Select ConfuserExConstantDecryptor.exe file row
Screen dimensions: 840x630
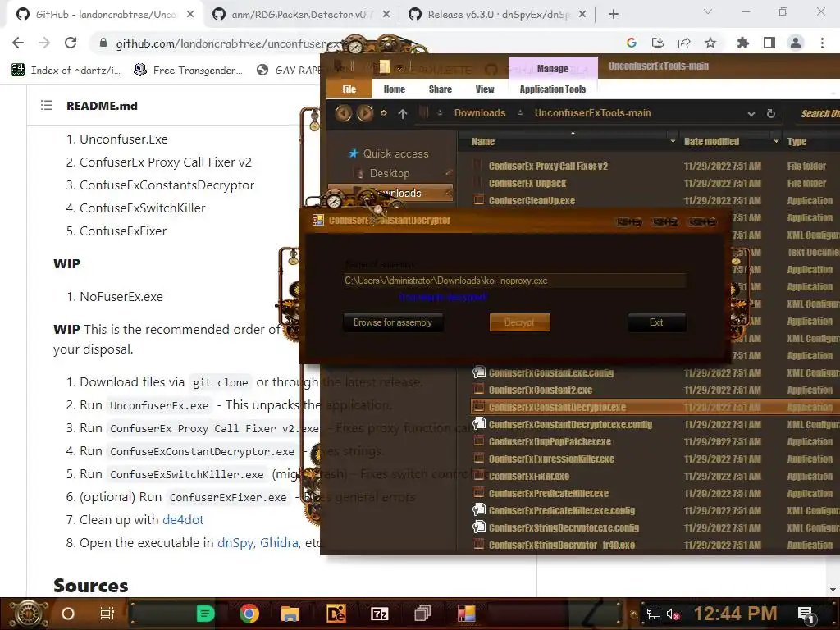pos(655,407)
